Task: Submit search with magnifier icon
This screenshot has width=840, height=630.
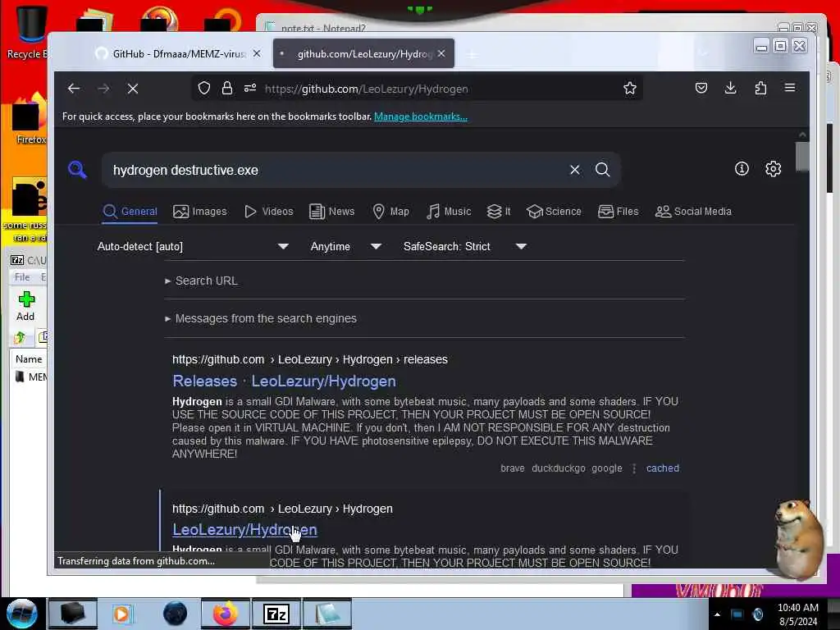Action: [x=603, y=170]
